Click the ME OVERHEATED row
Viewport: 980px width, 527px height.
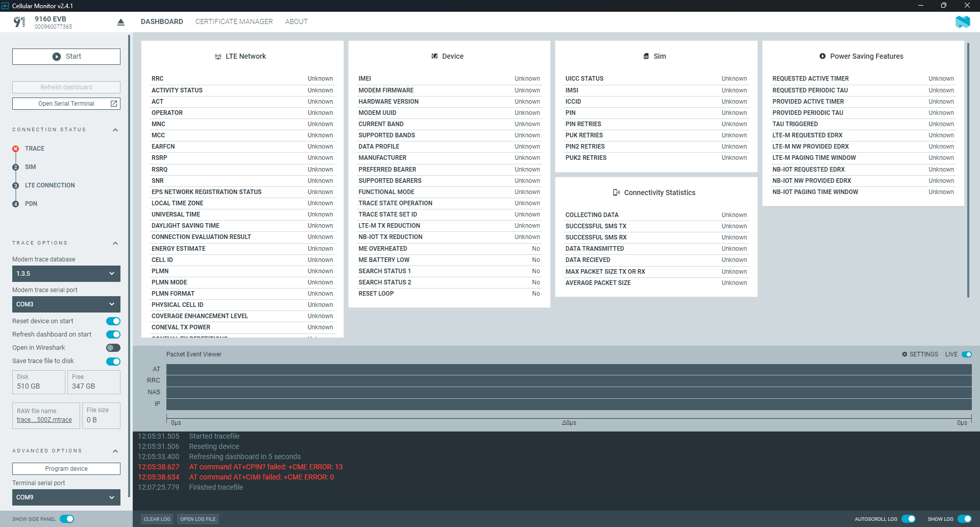449,249
